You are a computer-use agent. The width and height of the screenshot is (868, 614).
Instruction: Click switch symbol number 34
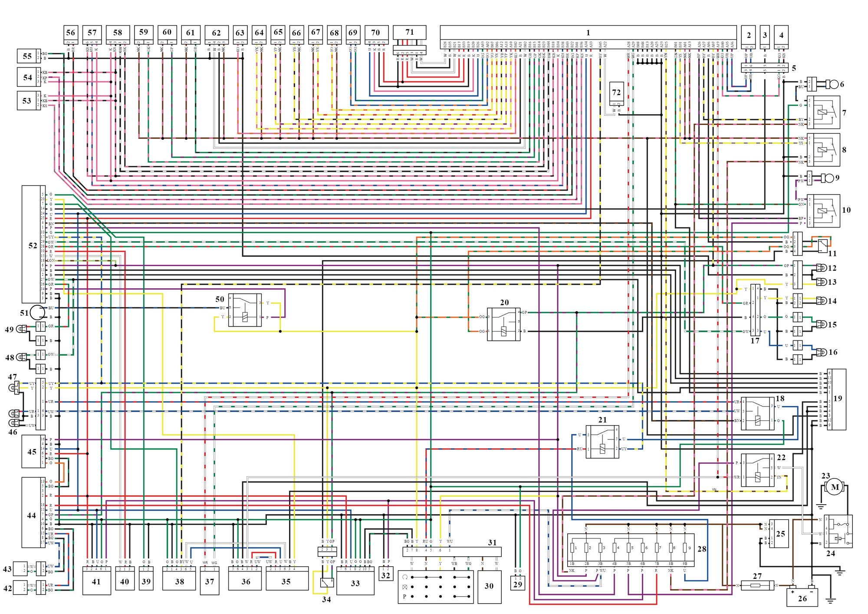click(x=327, y=582)
